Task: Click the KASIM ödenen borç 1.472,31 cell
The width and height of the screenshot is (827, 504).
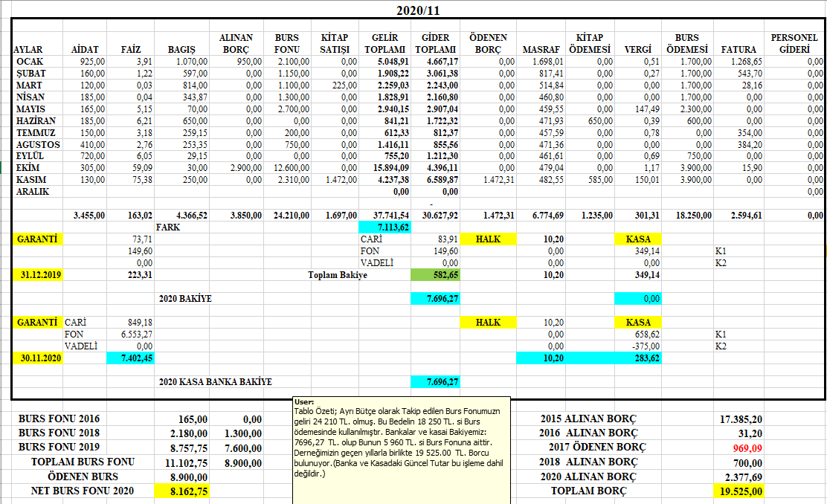Action: [x=498, y=180]
